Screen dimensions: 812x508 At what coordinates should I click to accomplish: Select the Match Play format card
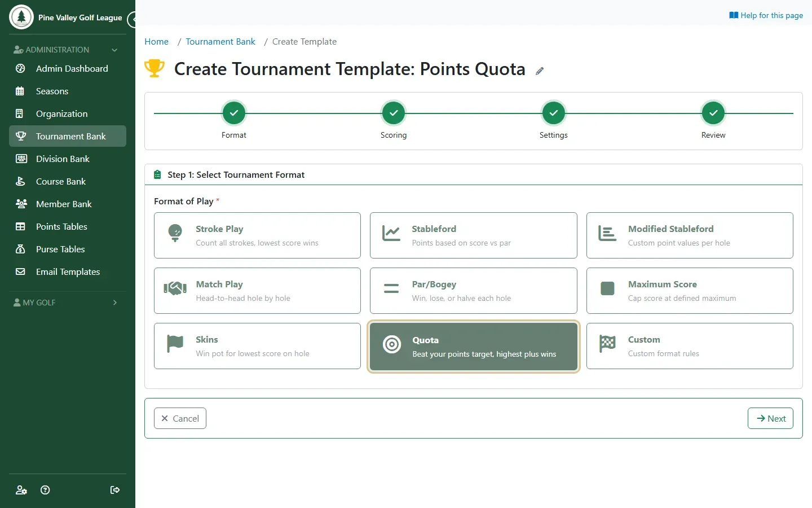click(257, 291)
